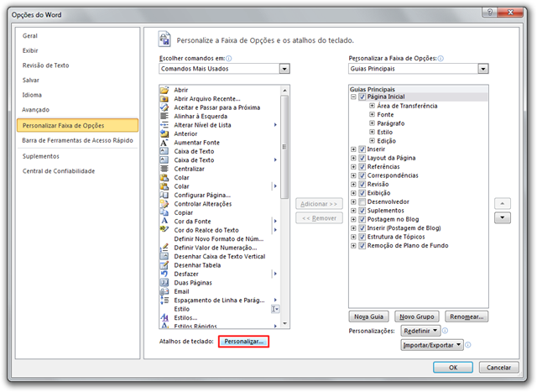Click the Personalizar... keyboard shortcuts button
This screenshot has width=537, height=392.
click(x=244, y=342)
